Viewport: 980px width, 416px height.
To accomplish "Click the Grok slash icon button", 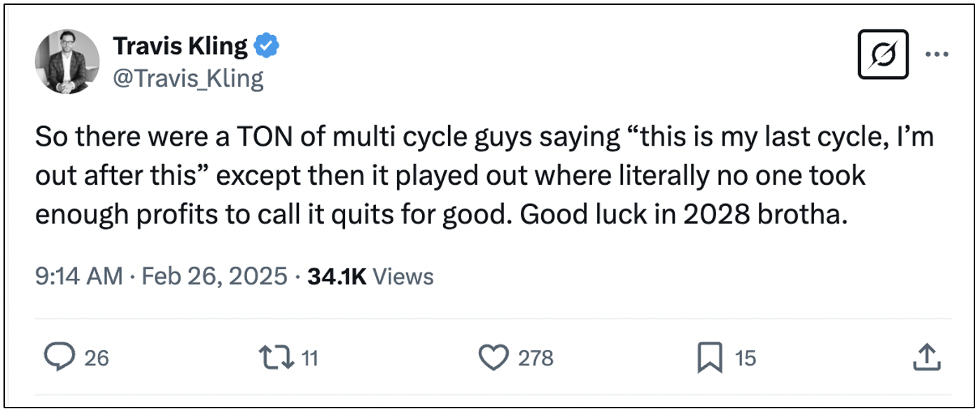I will (883, 54).
